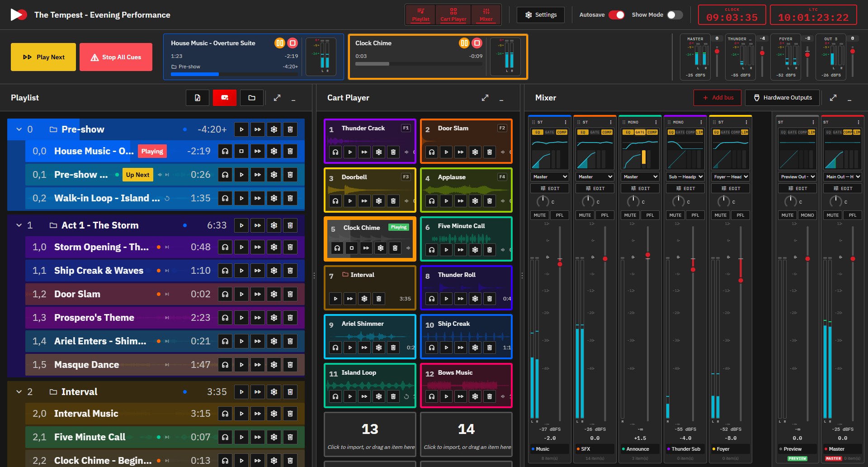This screenshot has width=868, height=467.
Task: Open Thunder Sub 'Sub — Headp' output dropdown
Action: 685,177
